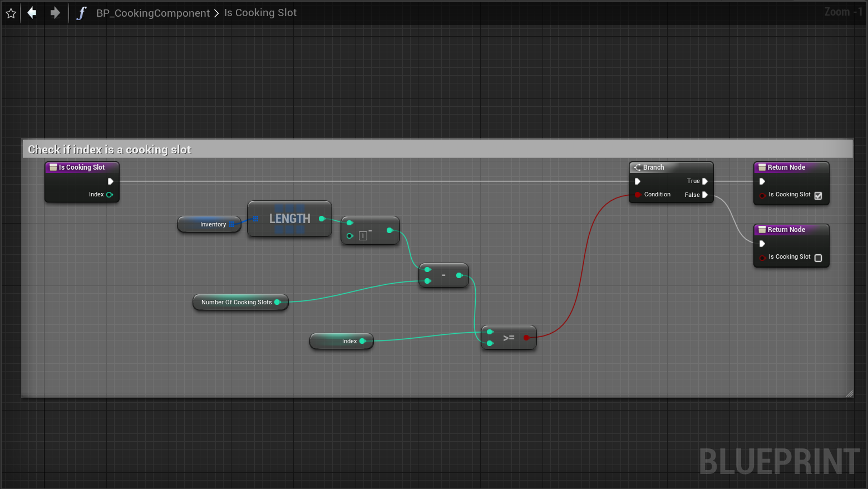
Task: Click the Branch node's False output pin
Action: pyautogui.click(x=705, y=195)
